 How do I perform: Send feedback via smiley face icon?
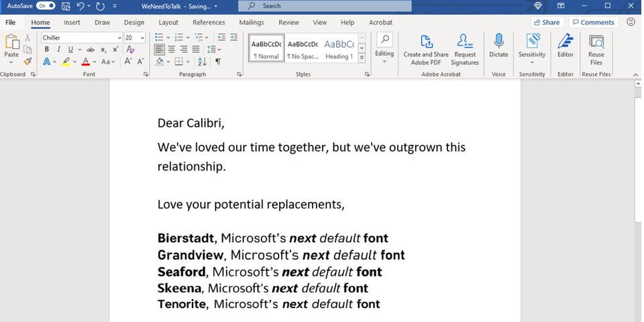coord(631,22)
